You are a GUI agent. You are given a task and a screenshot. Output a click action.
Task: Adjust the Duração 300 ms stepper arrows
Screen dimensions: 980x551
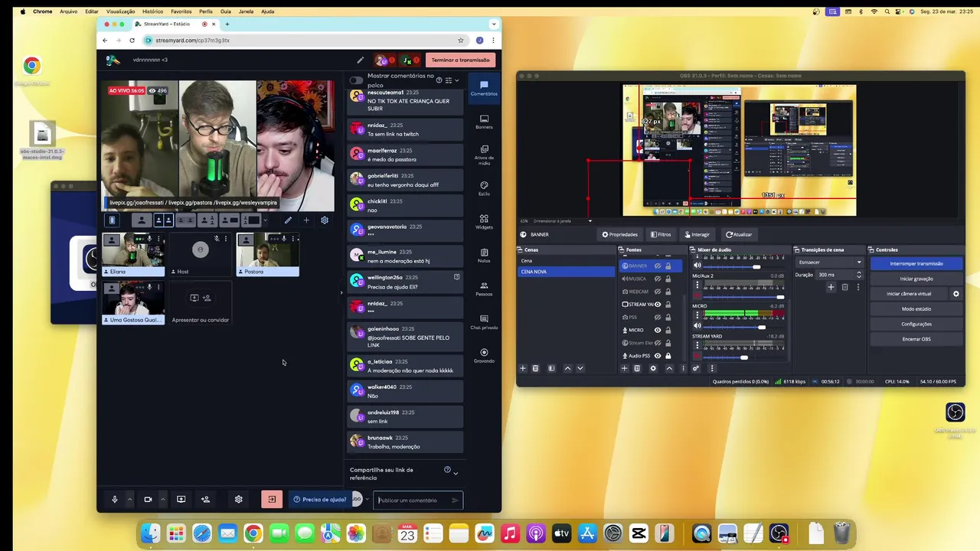click(858, 275)
